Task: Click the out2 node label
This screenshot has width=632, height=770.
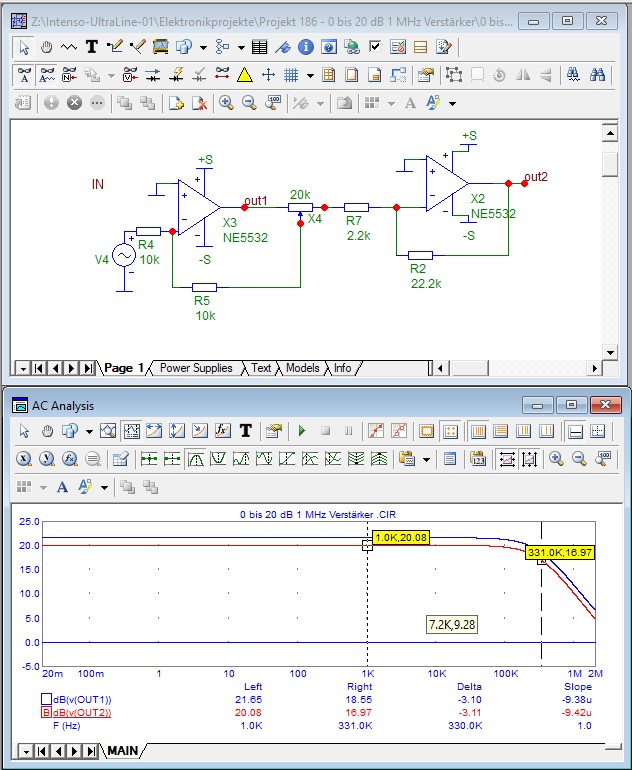Action: [x=536, y=176]
